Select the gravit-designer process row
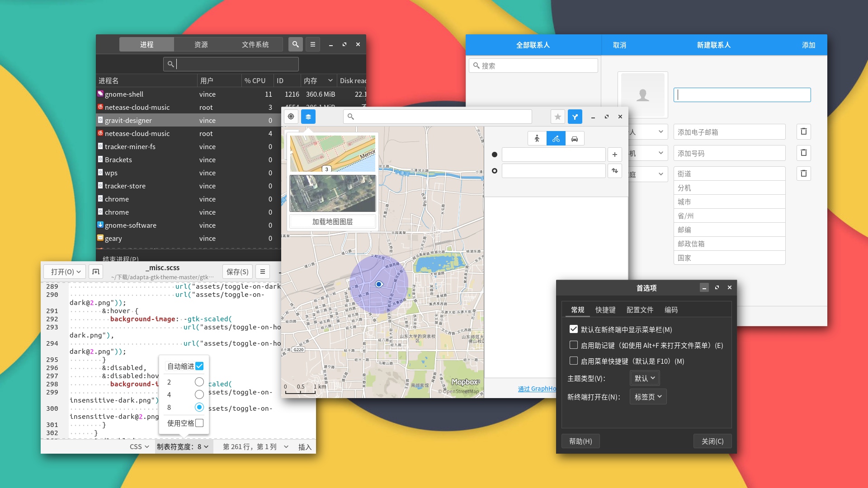Screen dimensions: 868x488 (x=189, y=120)
